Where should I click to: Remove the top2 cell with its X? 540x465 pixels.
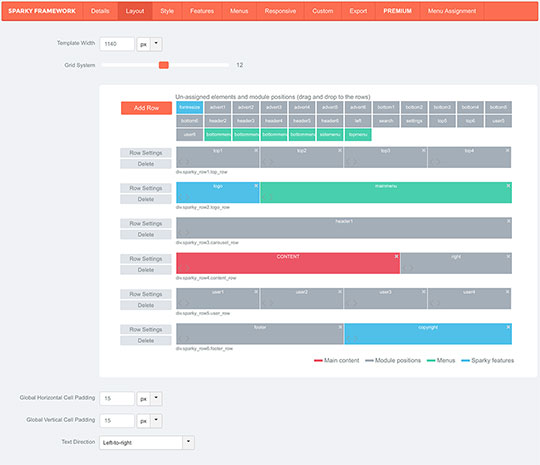click(x=340, y=151)
